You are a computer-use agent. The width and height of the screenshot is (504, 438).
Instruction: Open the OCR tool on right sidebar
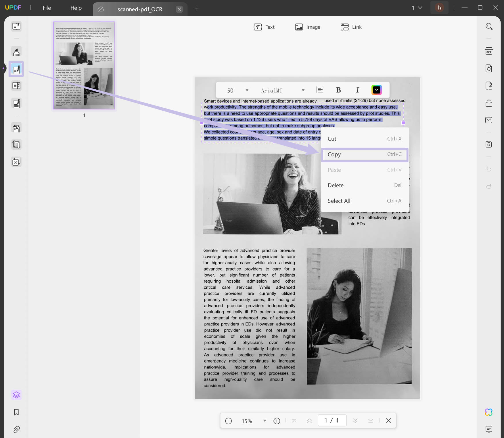pyautogui.click(x=489, y=51)
